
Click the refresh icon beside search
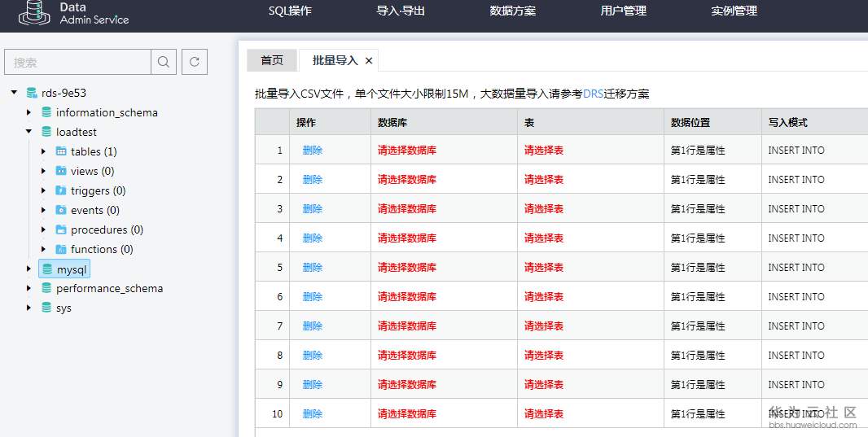click(x=194, y=62)
